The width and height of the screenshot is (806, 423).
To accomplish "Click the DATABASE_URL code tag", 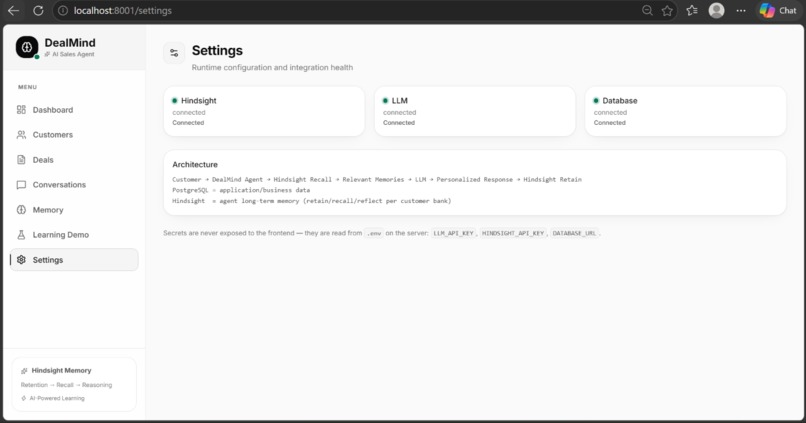I will 574,233.
